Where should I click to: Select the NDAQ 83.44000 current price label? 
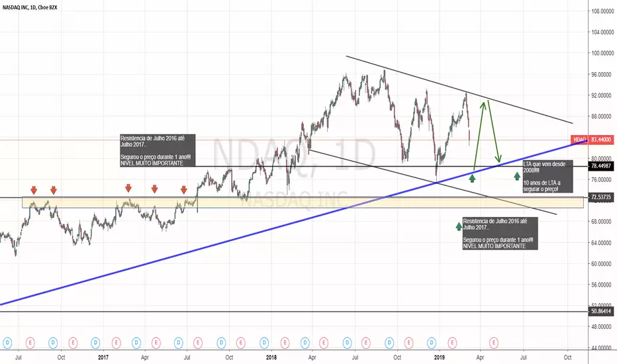[593, 139]
